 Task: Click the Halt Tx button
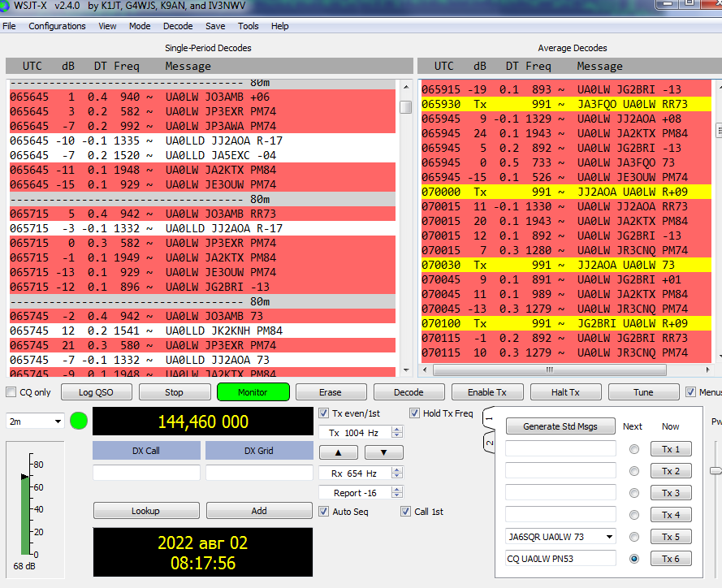pyautogui.click(x=565, y=392)
